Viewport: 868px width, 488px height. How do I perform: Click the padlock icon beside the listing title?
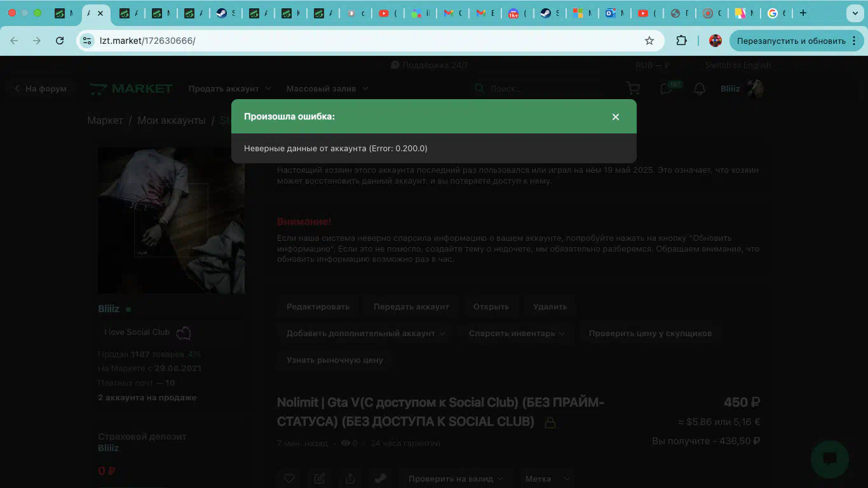pyautogui.click(x=550, y=423)
